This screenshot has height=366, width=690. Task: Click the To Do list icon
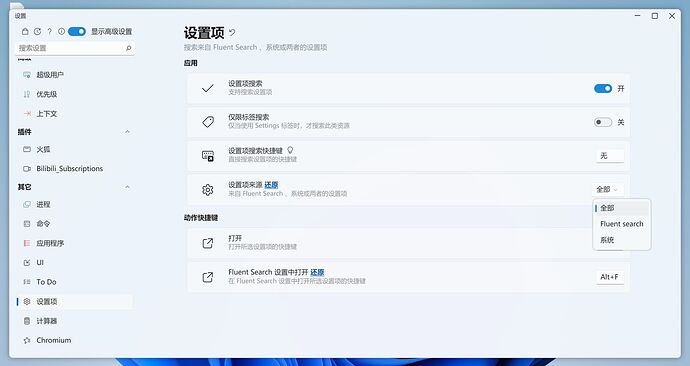(27, 282)
